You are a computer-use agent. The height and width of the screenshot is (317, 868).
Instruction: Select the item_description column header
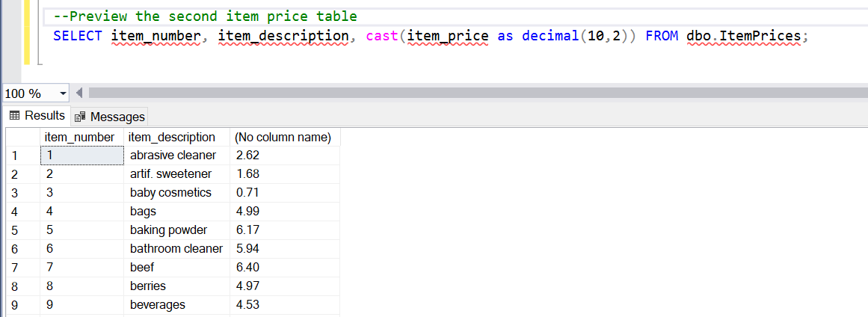(x=176, y=137)
